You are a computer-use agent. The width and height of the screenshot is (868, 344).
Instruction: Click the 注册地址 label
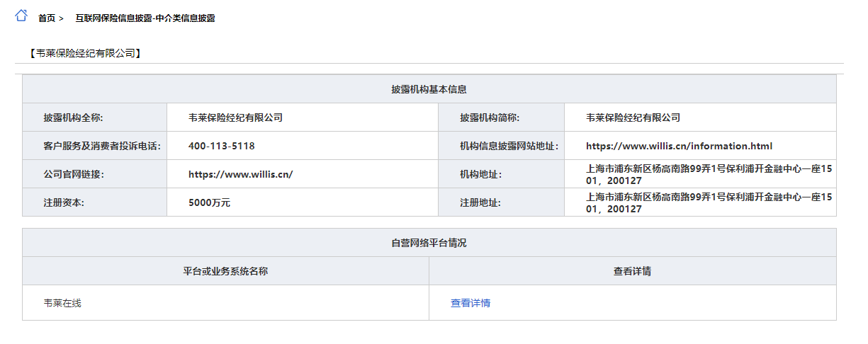[480, 202]
